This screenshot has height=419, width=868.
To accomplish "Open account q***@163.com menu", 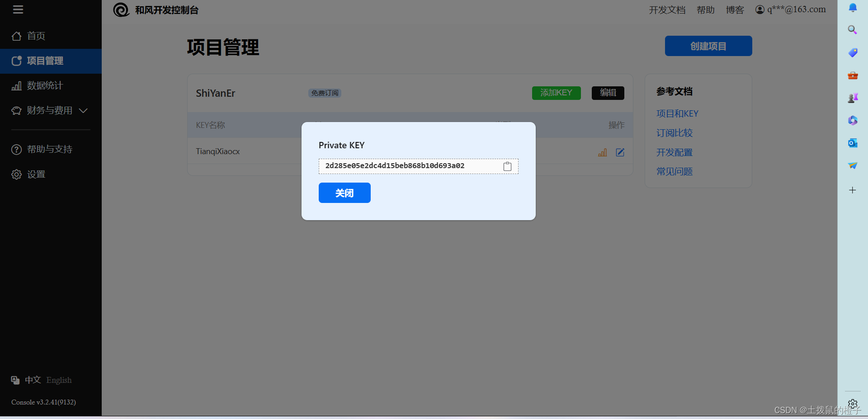I will (791, 9).
